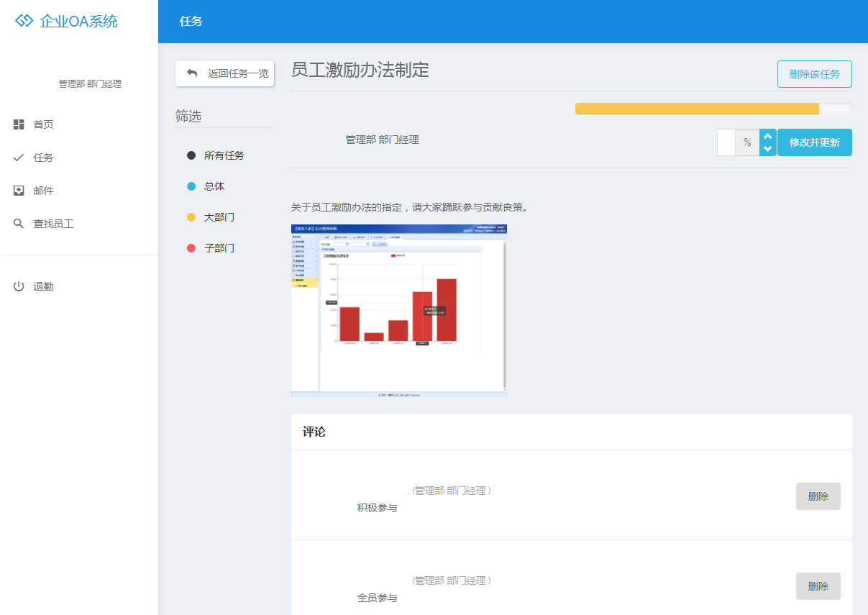Click the 退勤 power icon
This screenshot has height=615, width=868.
[19, 286]
